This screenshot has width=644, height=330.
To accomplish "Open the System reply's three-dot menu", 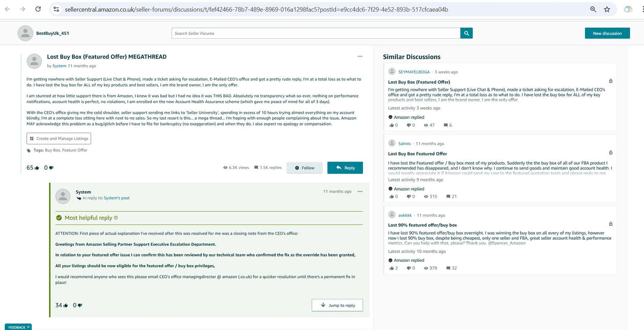I will (x=360, y=192).
